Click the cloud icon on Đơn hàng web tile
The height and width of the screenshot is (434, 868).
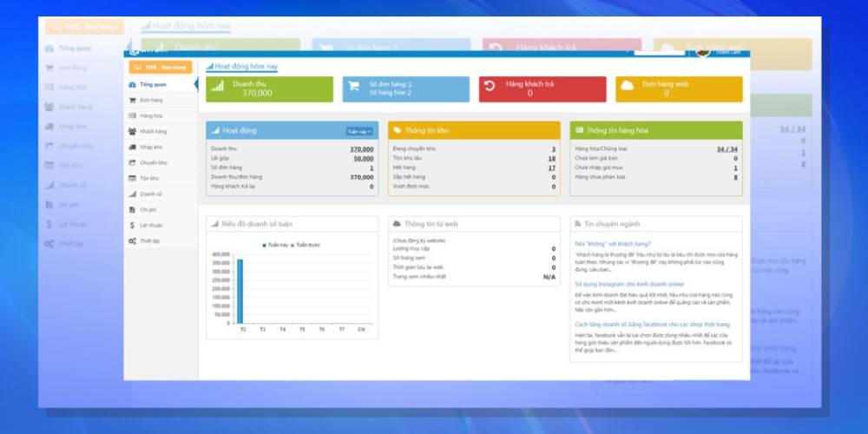[x=626, y=86]
